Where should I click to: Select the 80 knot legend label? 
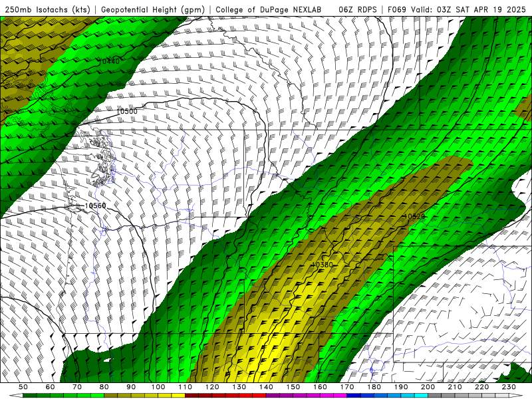(104, 387)
